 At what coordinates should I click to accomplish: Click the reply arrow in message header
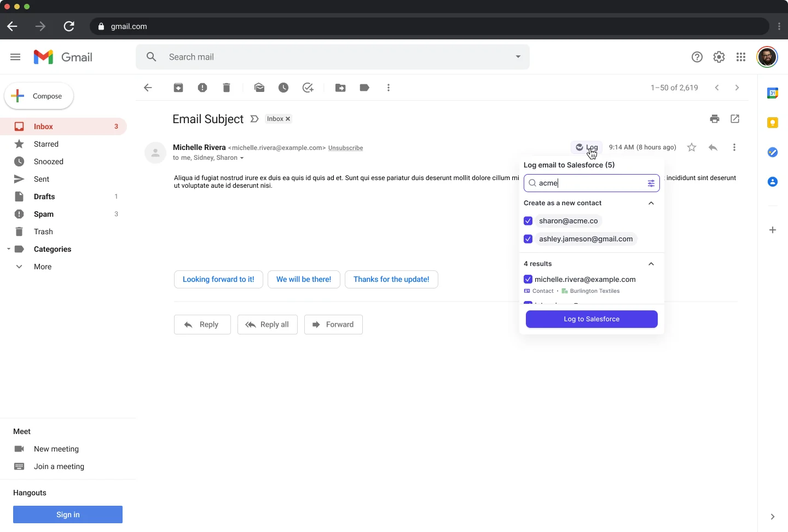tap(713, 147)
